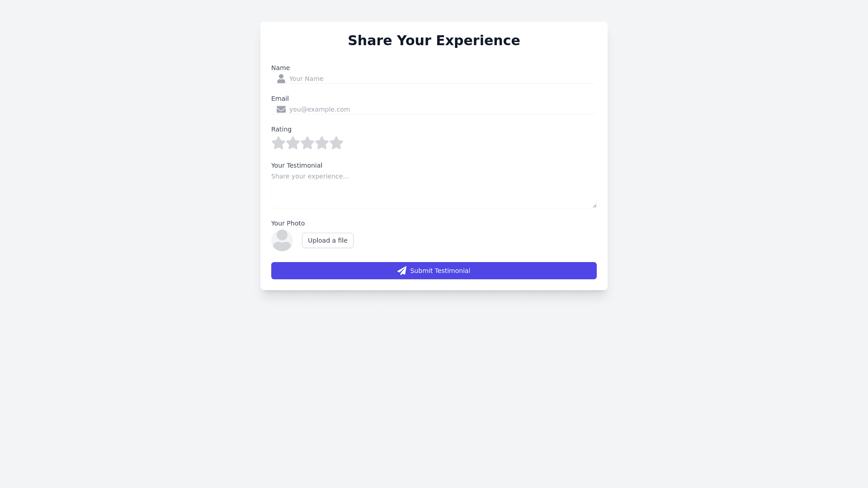
Task: Click the Rating label
Action: [281, 129]
